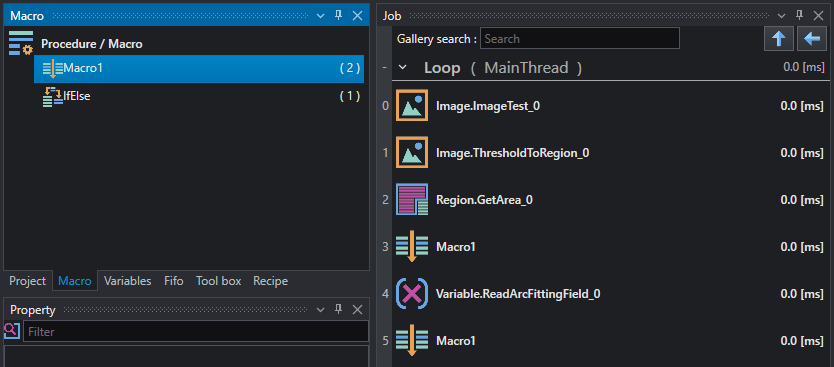Click the Image.ThresholdToRegion_0 step icon
This screenshot has width=834, height=367.
click(412, 153)
